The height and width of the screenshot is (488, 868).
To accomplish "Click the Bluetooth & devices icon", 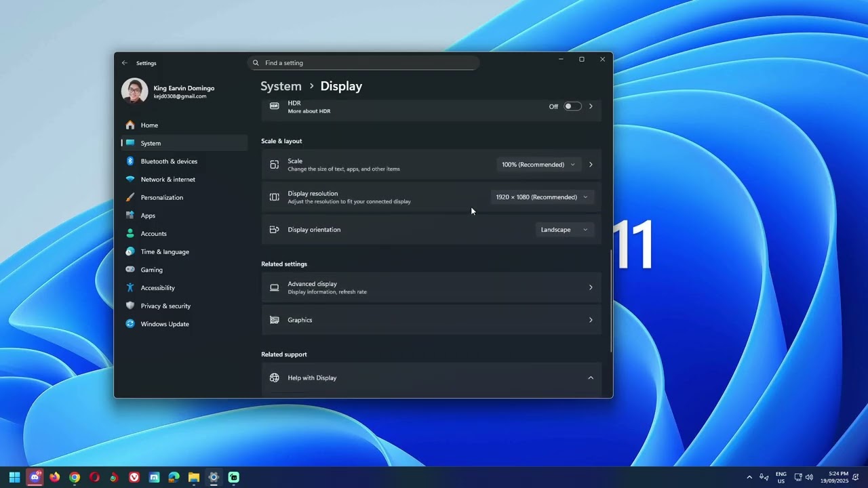I will point(130,161).
